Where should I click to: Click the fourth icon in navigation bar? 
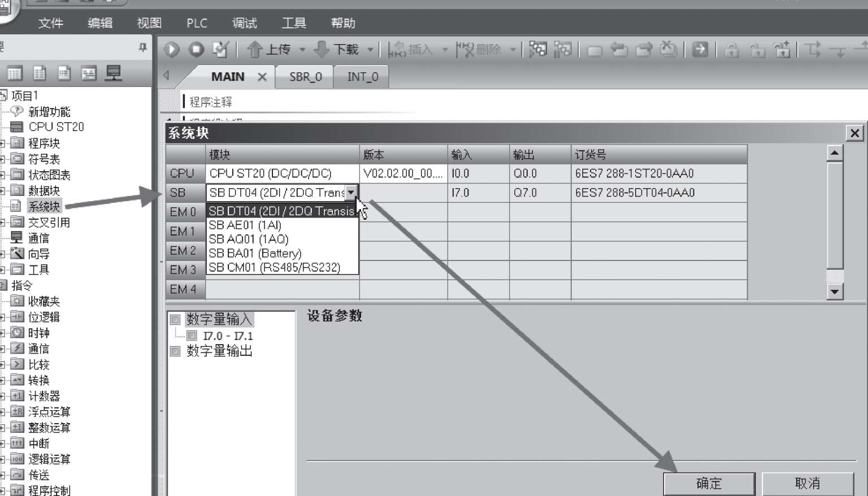click(89, 73)
